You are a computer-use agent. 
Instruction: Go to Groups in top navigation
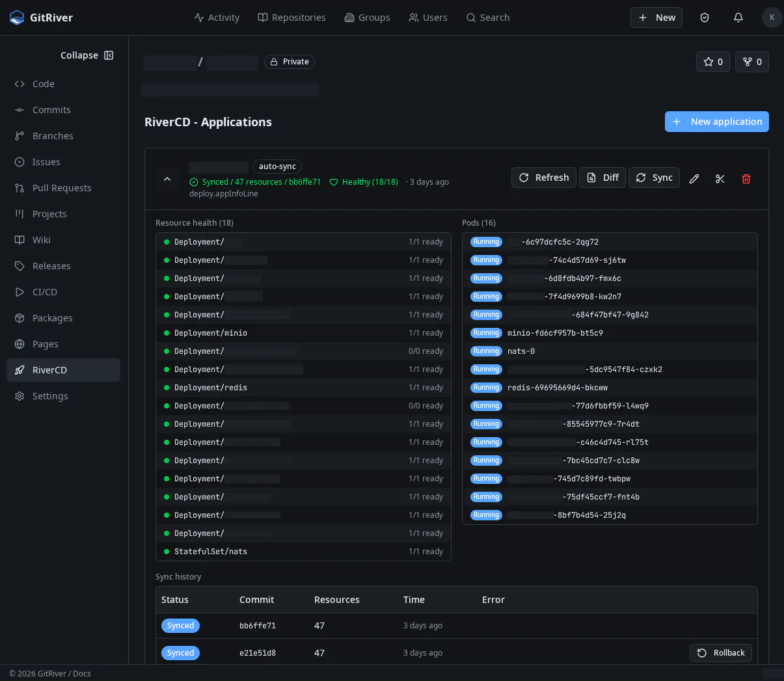pos(367,18)
